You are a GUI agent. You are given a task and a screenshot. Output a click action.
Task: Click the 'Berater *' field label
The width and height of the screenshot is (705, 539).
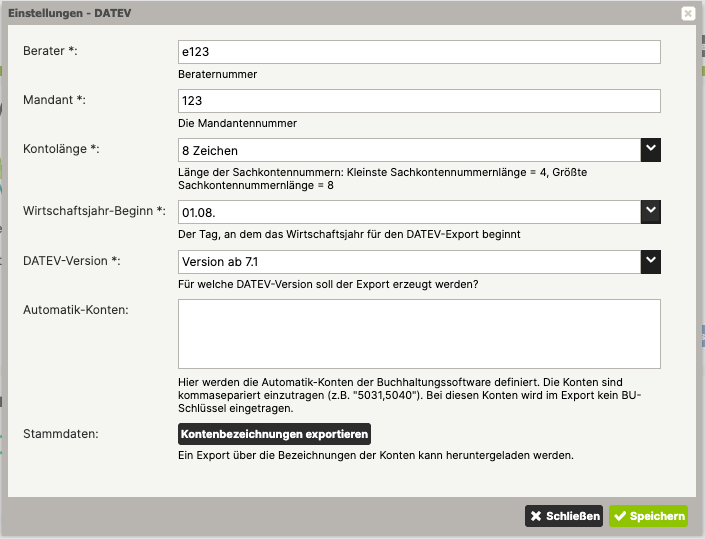click(x=50, y=51)
